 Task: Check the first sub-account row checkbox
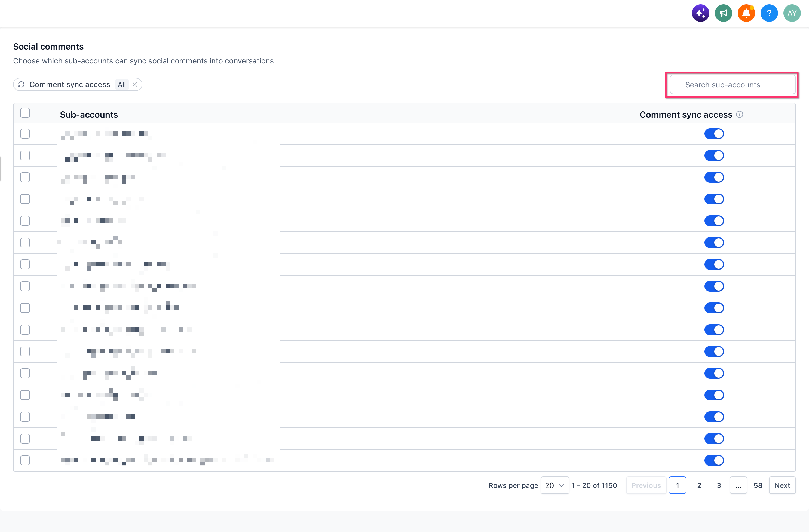(x=25, y=134)
